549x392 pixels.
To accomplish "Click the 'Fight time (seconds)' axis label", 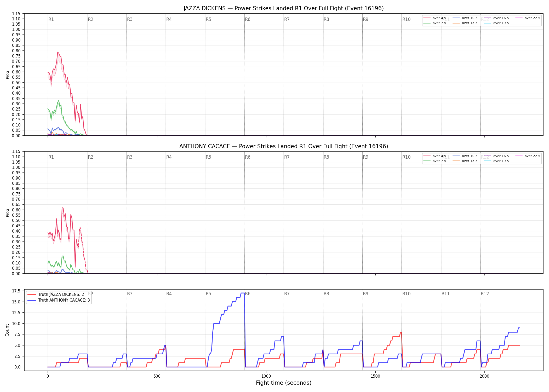I will click(x=284, y=383).
